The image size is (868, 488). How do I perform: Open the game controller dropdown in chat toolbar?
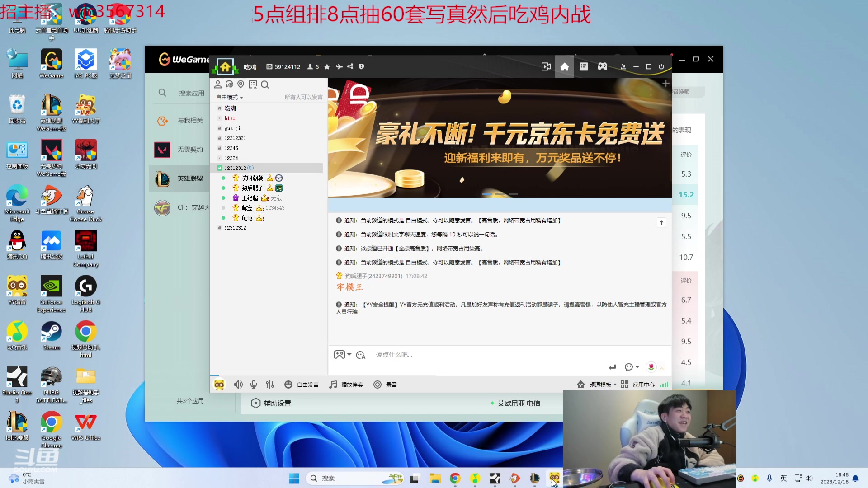(342, 355)
